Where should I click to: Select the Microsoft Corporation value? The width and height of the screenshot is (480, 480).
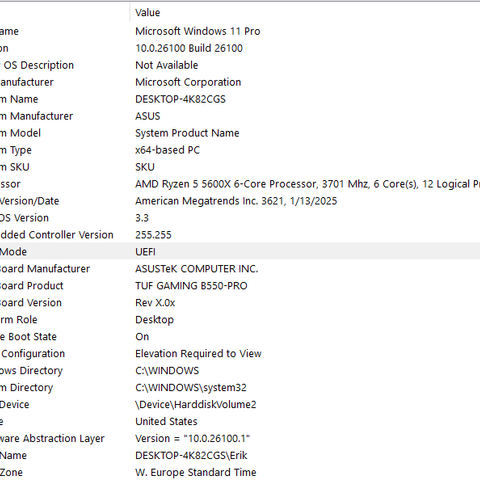point(188,82)
